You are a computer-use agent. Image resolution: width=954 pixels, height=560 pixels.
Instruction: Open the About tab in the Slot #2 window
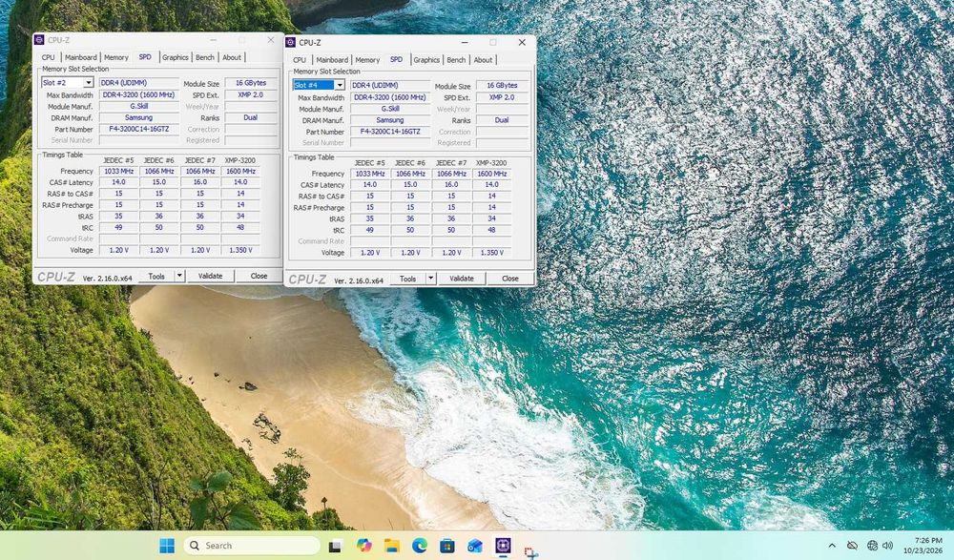pyautogui.click(x=231, y=57)
